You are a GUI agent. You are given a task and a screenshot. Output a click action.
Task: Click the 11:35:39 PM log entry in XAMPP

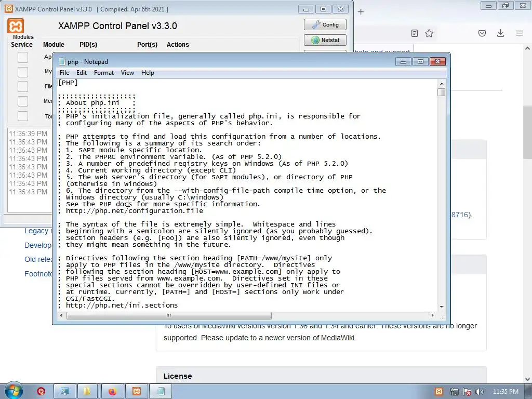point(28,134)
